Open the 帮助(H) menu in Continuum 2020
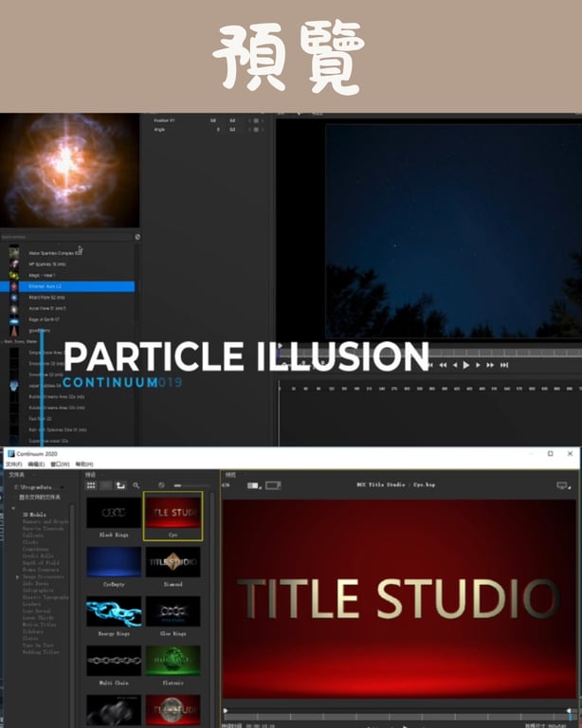Viewport: 582px width, 728px height. pyautogui.click(x=84, y=464)
